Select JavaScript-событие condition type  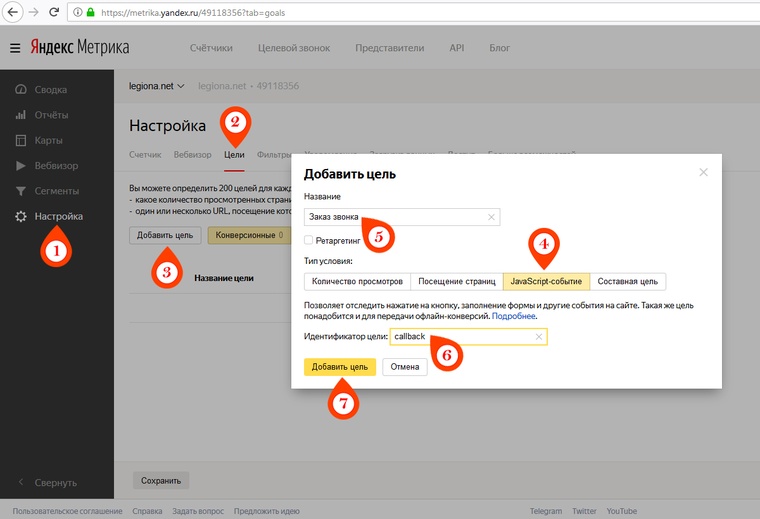[546, 281]
